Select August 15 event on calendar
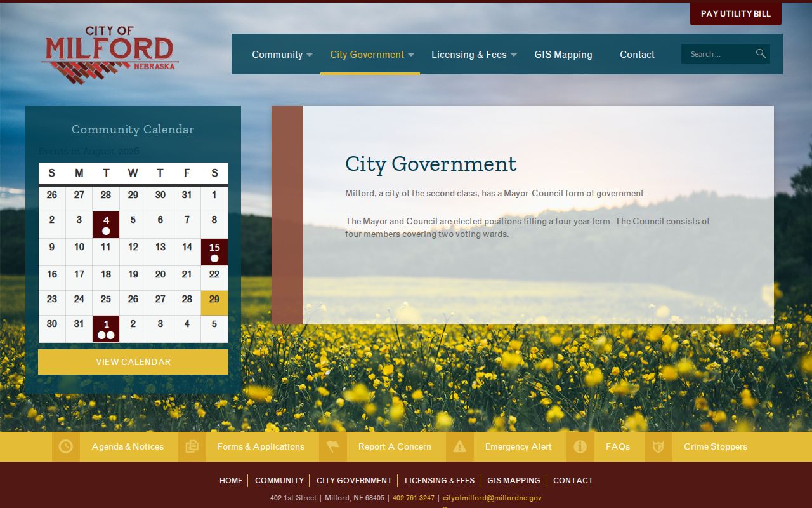812x508 pixels. [x=214, y=252]
